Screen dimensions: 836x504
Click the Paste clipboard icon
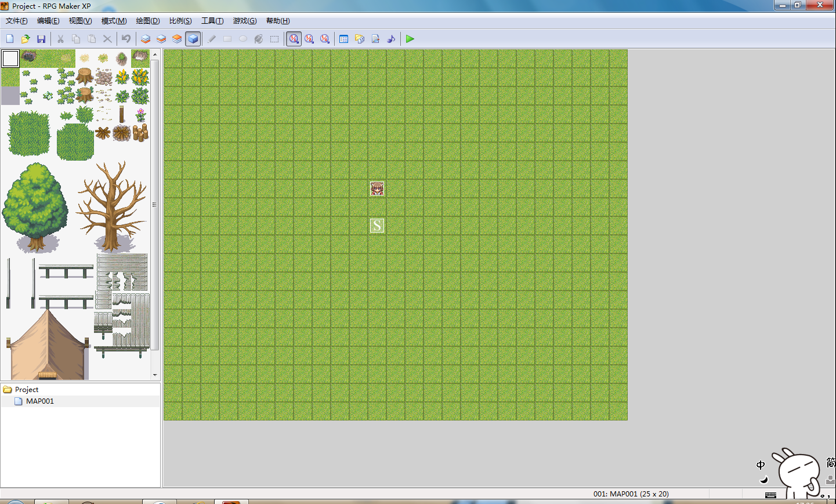point(92,39)
